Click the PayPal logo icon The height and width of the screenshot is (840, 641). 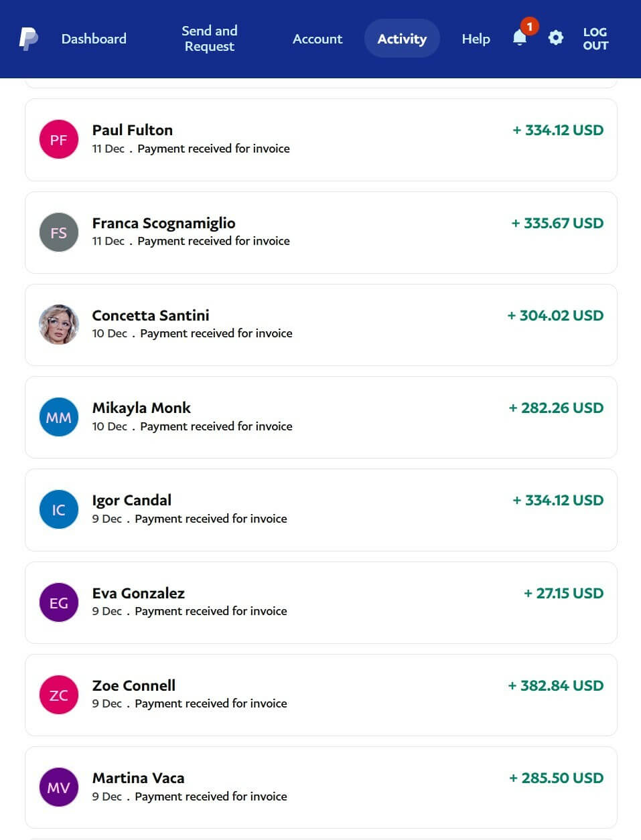pos(28,39)
